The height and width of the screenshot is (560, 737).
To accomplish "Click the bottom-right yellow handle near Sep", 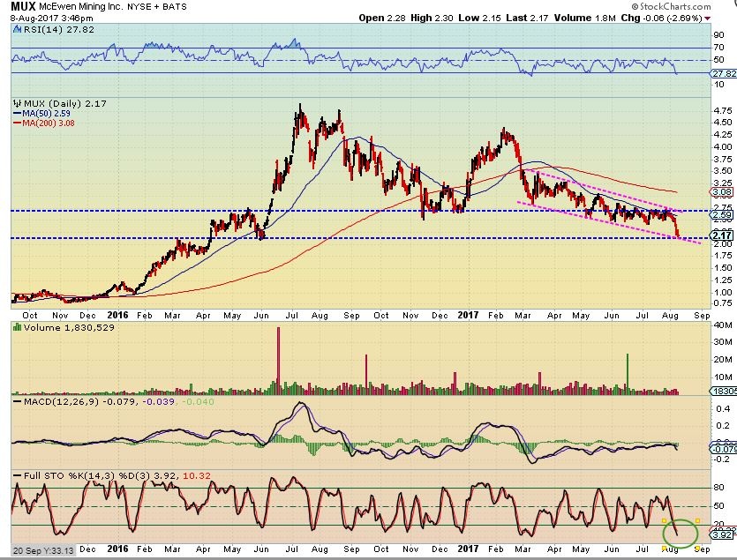I will [x=697, y=547].
